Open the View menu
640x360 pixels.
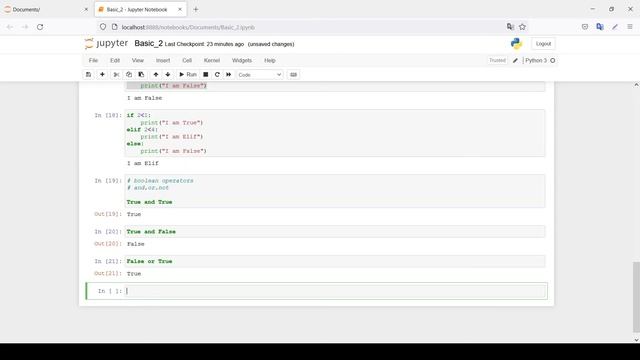point(138,60)
